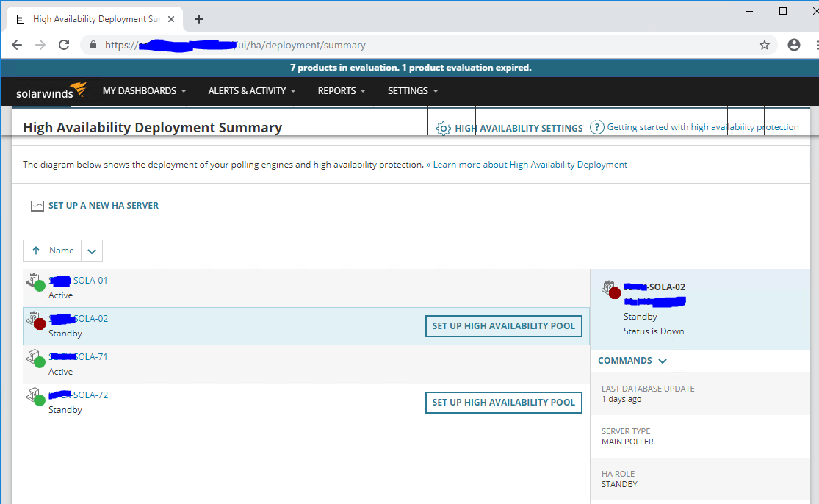Image resolution: width=819 pixels, height=504 pixels.
Task: Click the 'MAIN POLLER' server type value
Action: (x=627, y=442)
